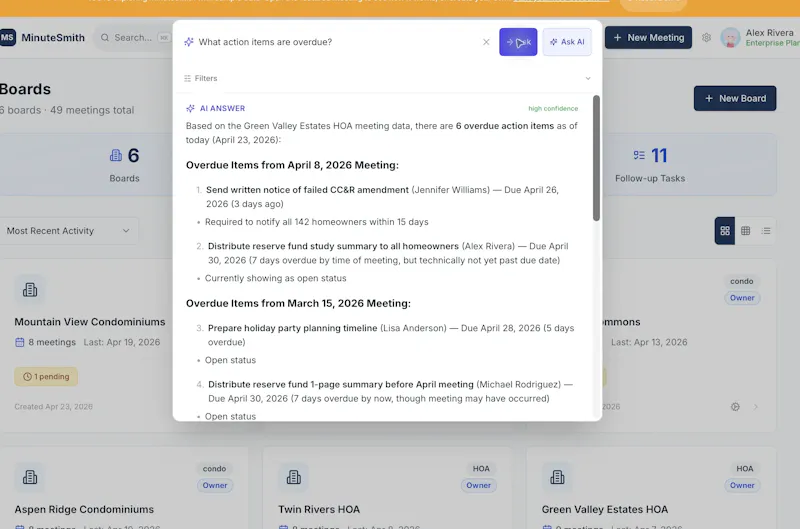Click "Distribute reserve fund 1-page summary" item
Viewport: 800px width, 529px height.
coord(341,384)
